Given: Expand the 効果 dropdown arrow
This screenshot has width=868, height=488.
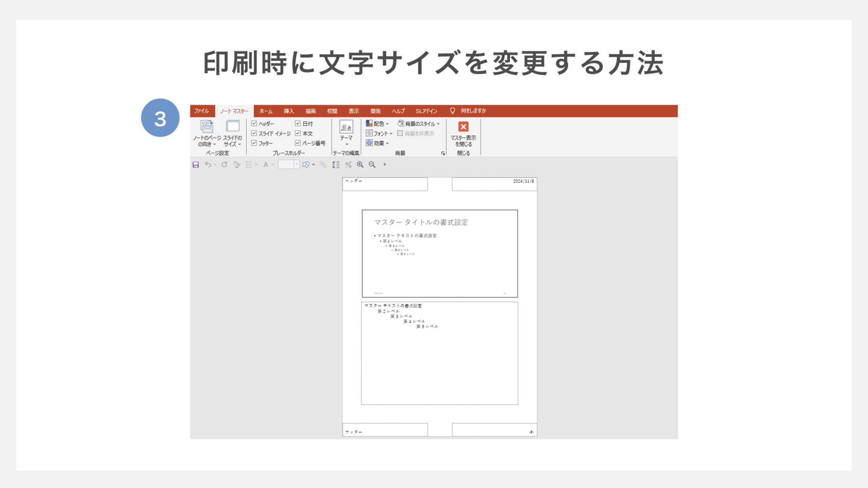Looking at the screenshot, I should click(x=387, y=144).
